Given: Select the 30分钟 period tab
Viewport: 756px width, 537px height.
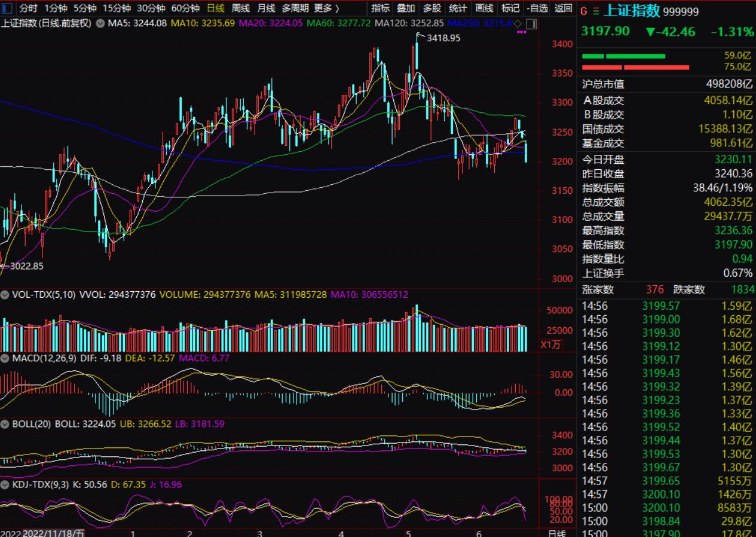Looking at the screenshot, I should [151, 8].
